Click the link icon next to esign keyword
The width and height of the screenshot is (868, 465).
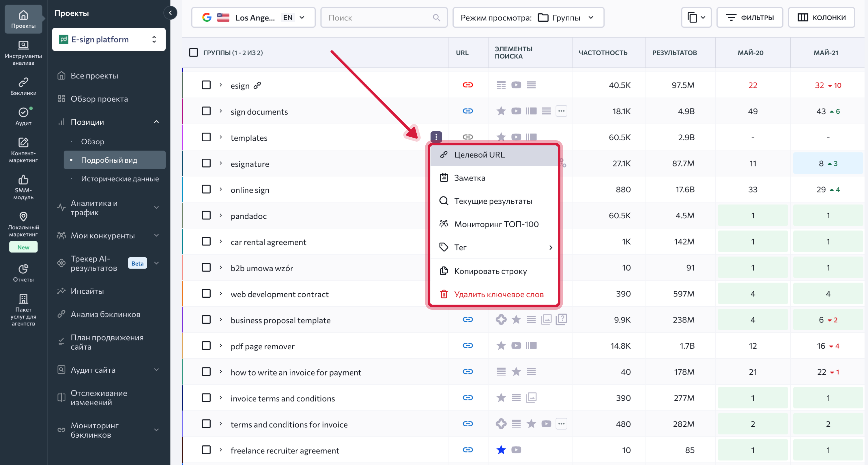click(257, 85)
